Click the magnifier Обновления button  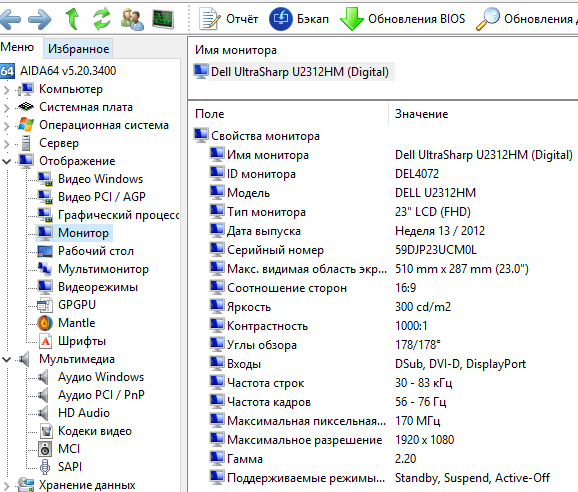pos(527,19)
